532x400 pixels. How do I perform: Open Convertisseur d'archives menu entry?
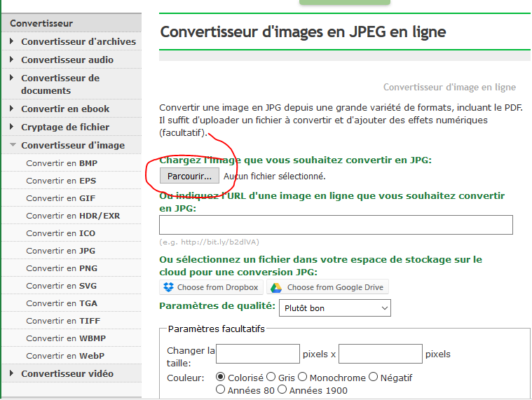[79, 41]
